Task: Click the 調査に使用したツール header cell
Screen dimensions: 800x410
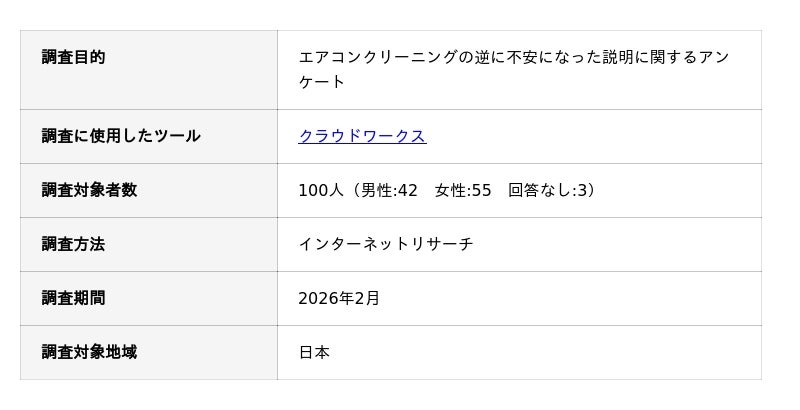Action: (121, 136)
